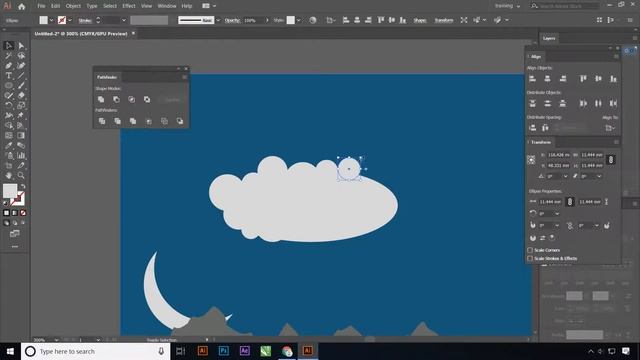The image size is (640, 360).
Task: Set paint mode to Gradient in toolbar
Action: click(x=15, y=213)
